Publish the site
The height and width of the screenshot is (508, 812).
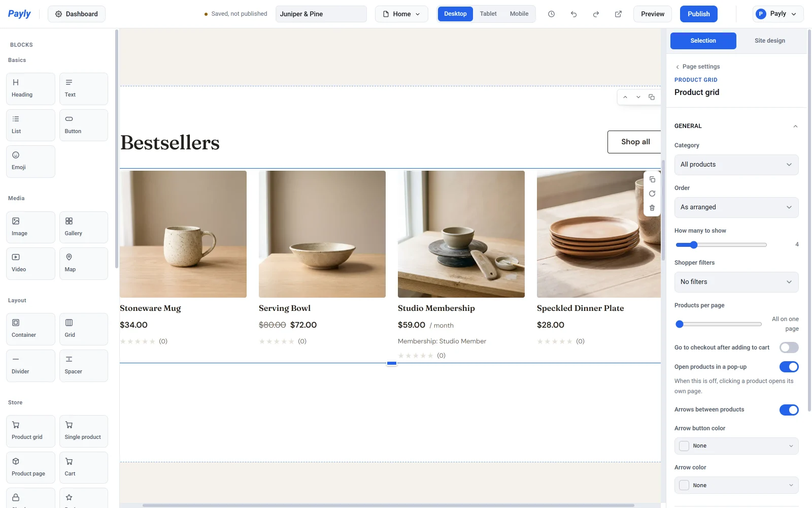pos(699,14)
